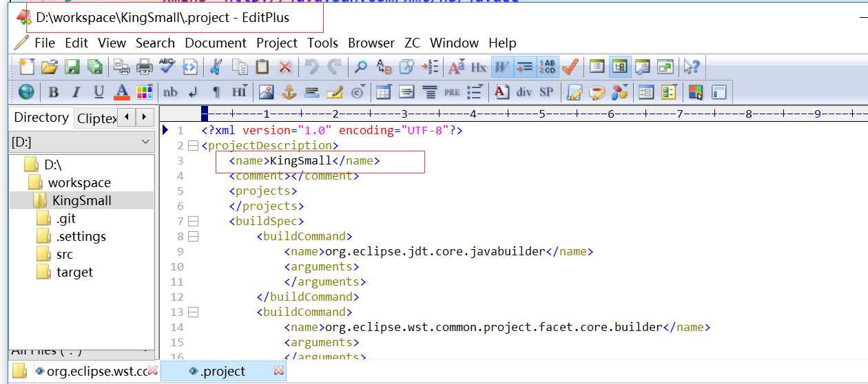
Task: Open the File menu
Action: [44, 43]
